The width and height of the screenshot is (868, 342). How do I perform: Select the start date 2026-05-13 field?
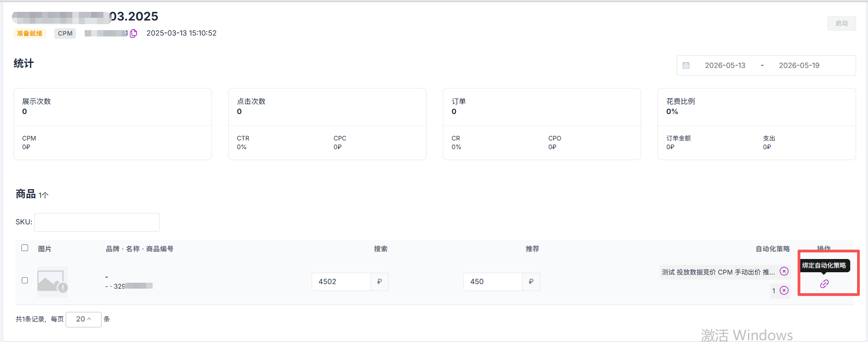[725, 66]
